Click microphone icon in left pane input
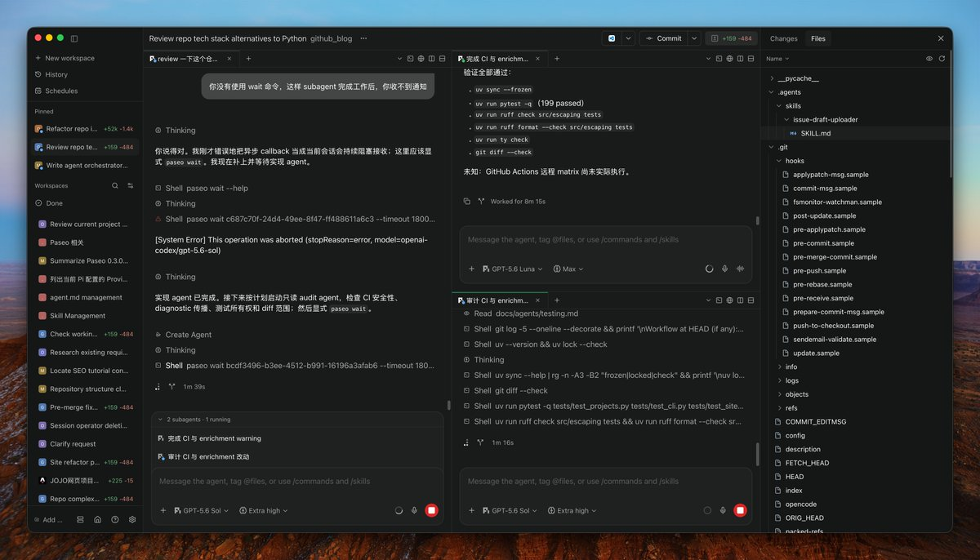This screenshot has width=980, height=560. 415,510
